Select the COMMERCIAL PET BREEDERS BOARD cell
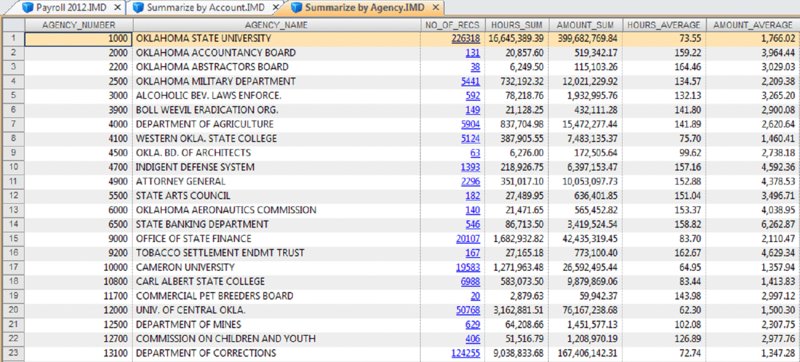The height and width of the screenshot is (362, 800). (x=277, y=296)
